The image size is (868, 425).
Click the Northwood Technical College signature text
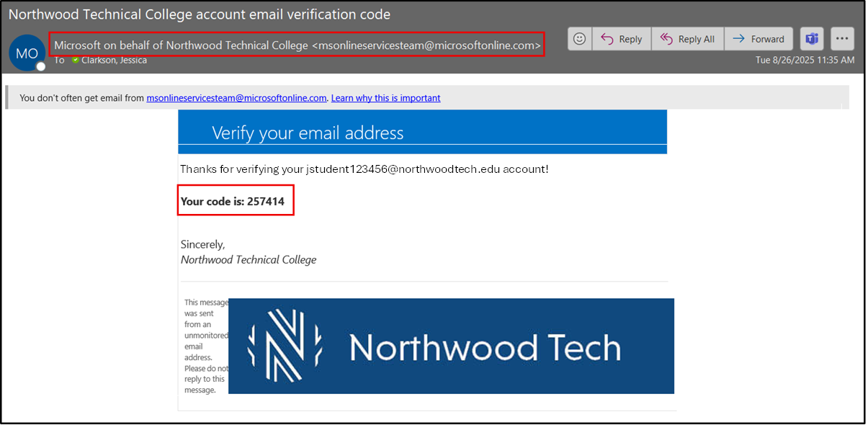click(249, 260)
